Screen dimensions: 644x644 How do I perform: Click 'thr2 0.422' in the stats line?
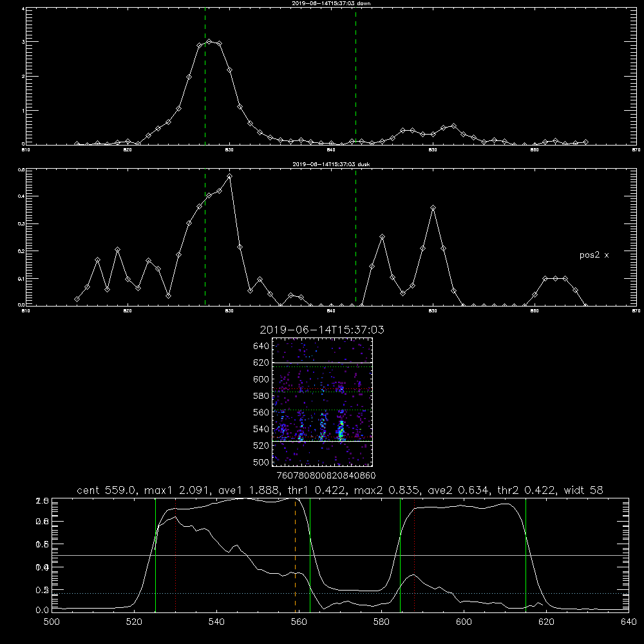[528, 490]
